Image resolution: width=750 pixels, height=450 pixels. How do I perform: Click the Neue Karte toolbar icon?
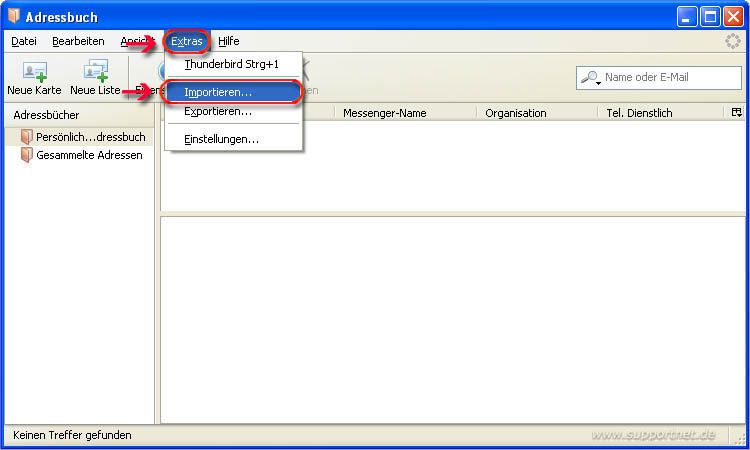[34, 71]
